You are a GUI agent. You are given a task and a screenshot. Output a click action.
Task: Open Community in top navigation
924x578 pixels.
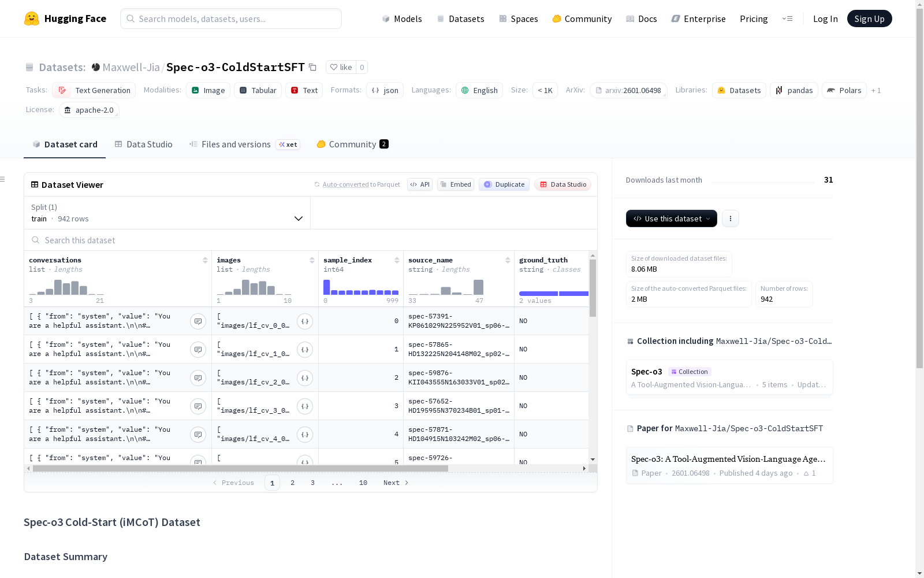click(582, 18)
